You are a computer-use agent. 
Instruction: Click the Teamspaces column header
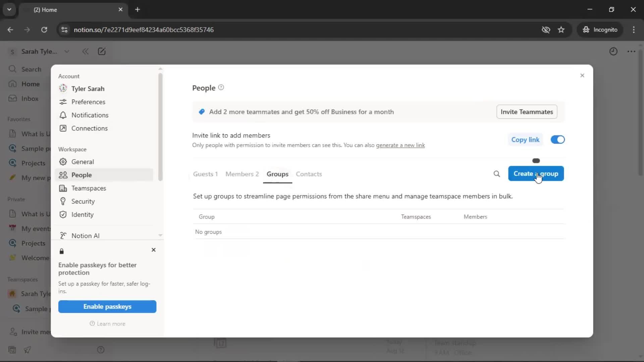(416, 217)
